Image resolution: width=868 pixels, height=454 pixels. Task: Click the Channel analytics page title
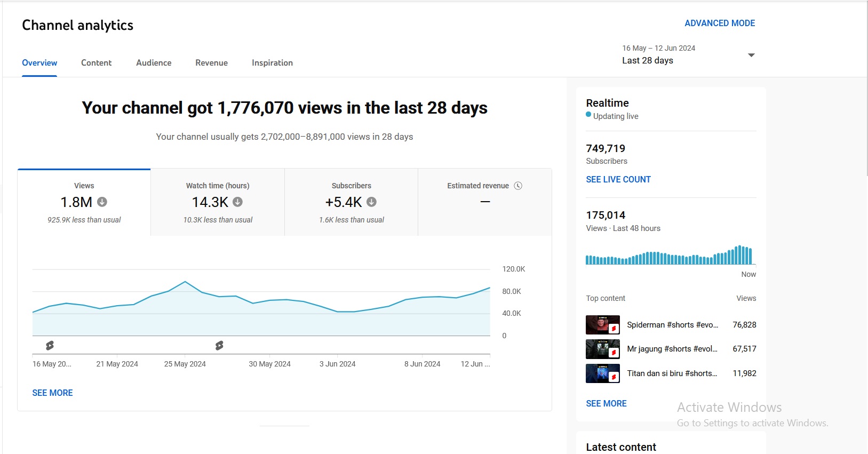pos(77,25)
